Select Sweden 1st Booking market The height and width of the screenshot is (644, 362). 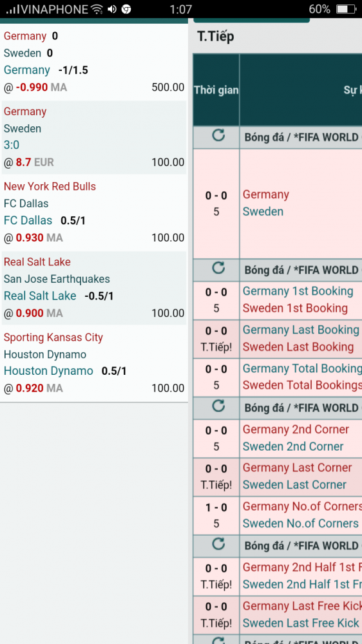point(295,308)
